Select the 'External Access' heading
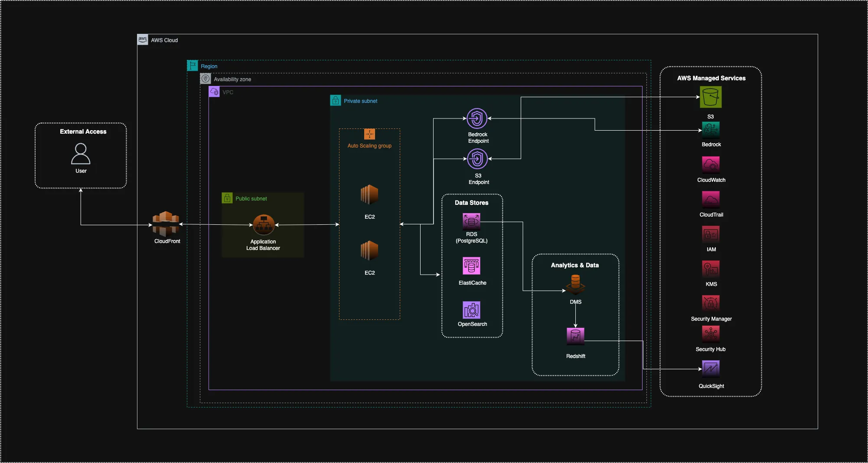 coord(83,131)
